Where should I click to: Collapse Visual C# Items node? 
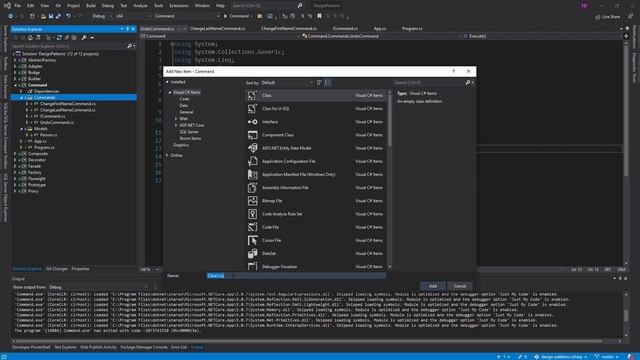click(170, 93)
